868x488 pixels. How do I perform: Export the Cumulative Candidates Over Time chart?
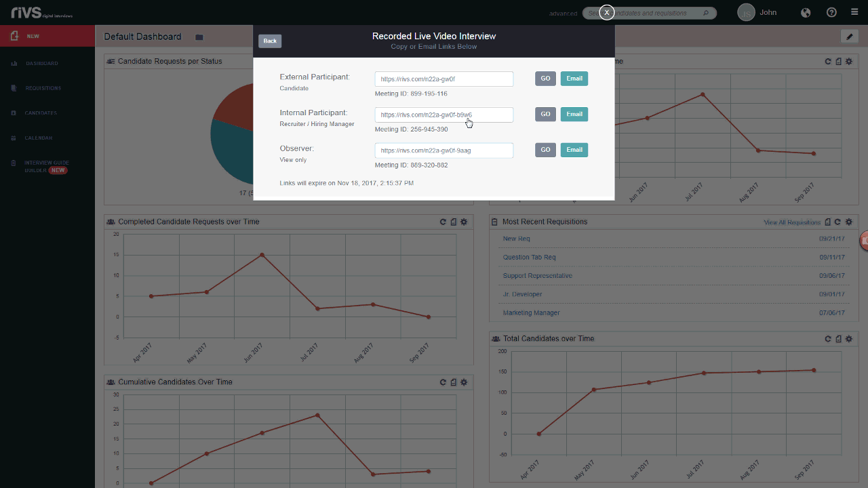454,382
